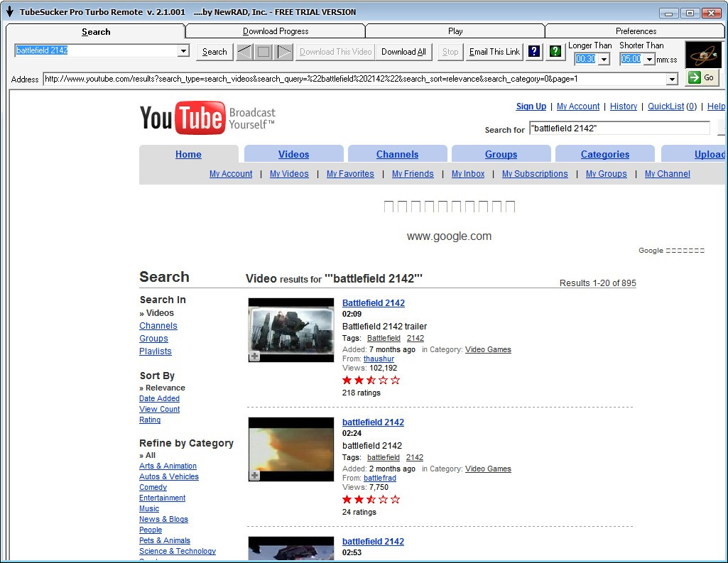The height and width of the screenshot is (563, 728).
Task: Click the Sign Up link
Action: [531, 106]
